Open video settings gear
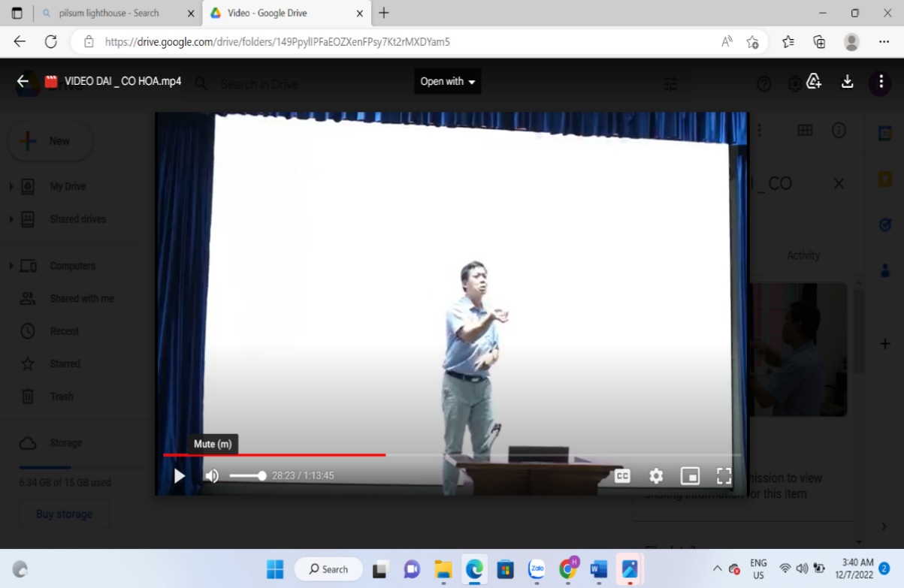Image resolution: width=904 pixels, height=588 pixels. [x=656, y=475]
